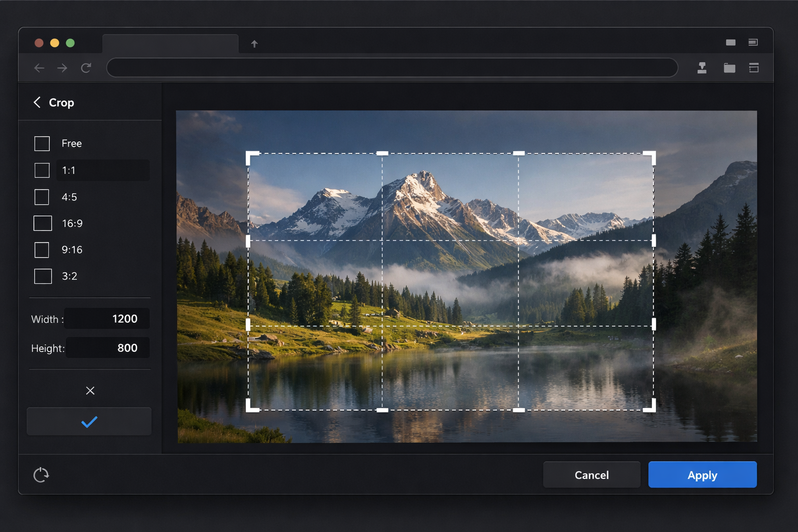Click the Height value field
This screenshot has width=798, height=532.
pos(108,348)
